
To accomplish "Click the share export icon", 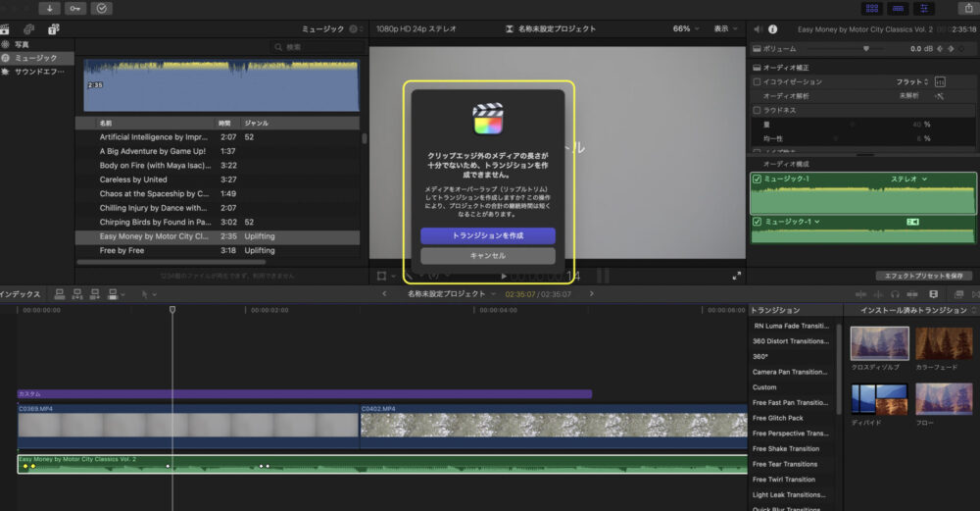I will [x=967, y=8].
